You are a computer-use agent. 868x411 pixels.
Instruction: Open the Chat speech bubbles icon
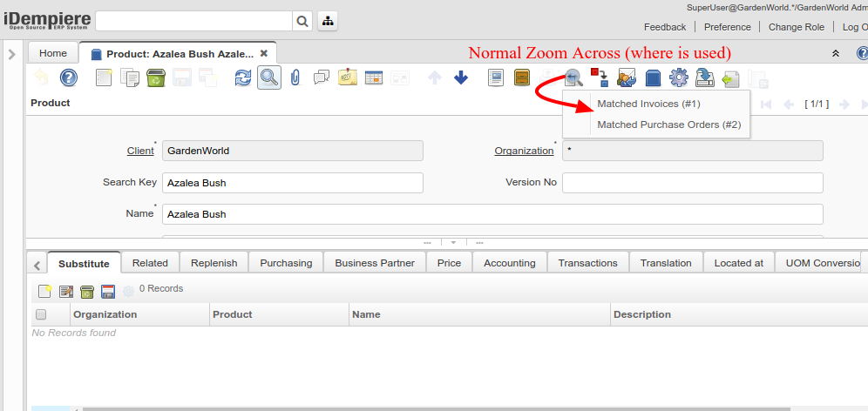322,77
